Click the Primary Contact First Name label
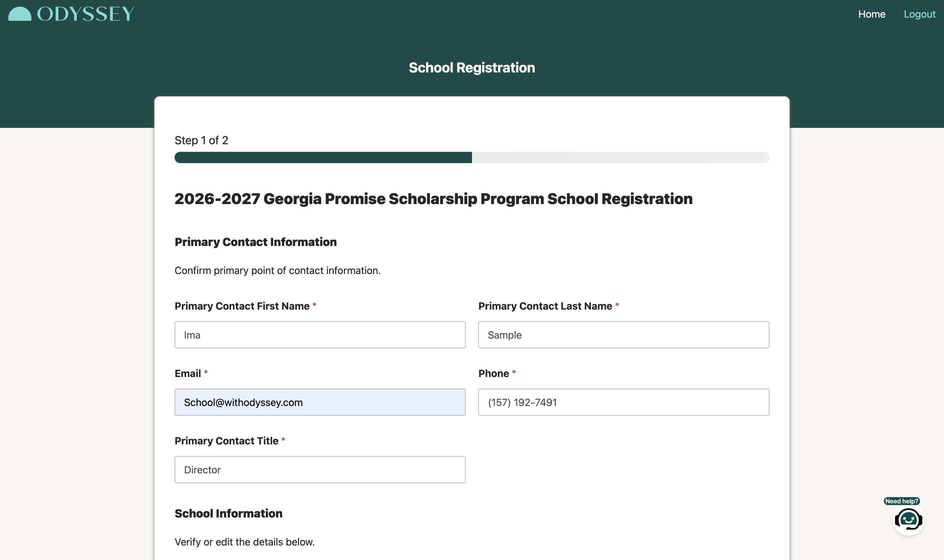Viewport: 944px width, 560px height. pyautogui.click(x=242, y=306)
